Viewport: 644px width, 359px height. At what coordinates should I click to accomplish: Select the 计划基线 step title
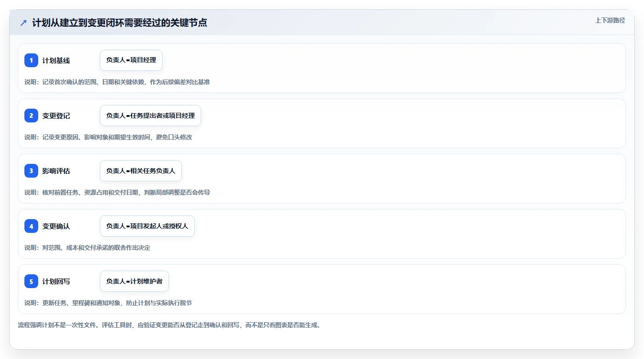point(56,60)
